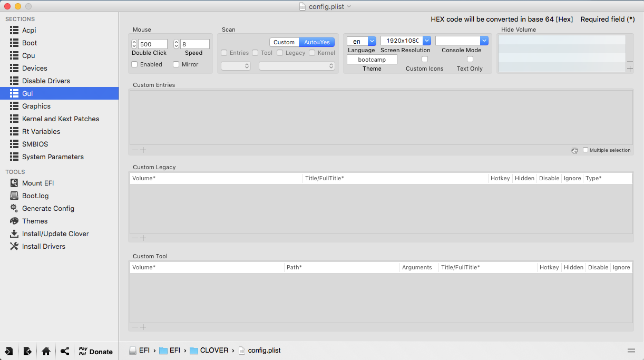Toggle the Text Only checkbox
Screen dimensions: 644x360
click(470, 59)
